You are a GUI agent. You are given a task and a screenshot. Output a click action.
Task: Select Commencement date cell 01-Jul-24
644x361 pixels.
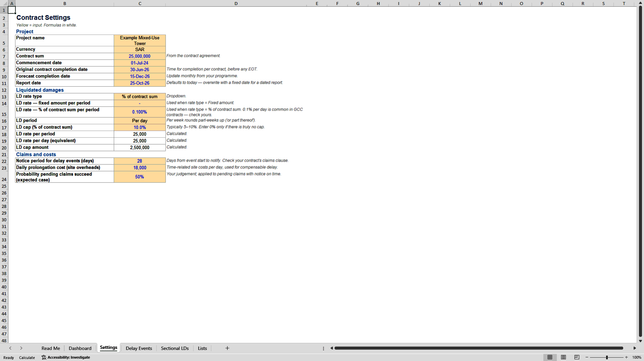[x=140, y=63]
